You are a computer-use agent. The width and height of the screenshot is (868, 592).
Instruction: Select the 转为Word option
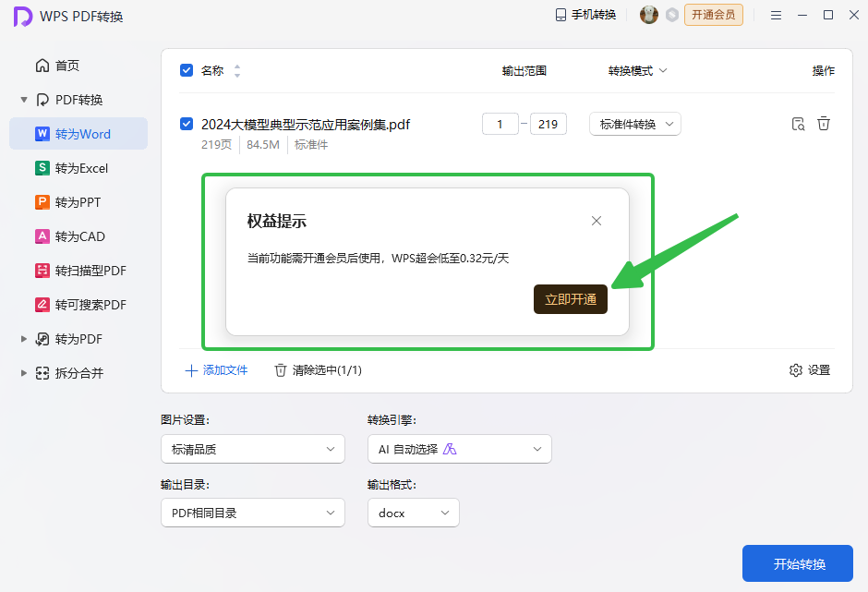click(78, 134)
